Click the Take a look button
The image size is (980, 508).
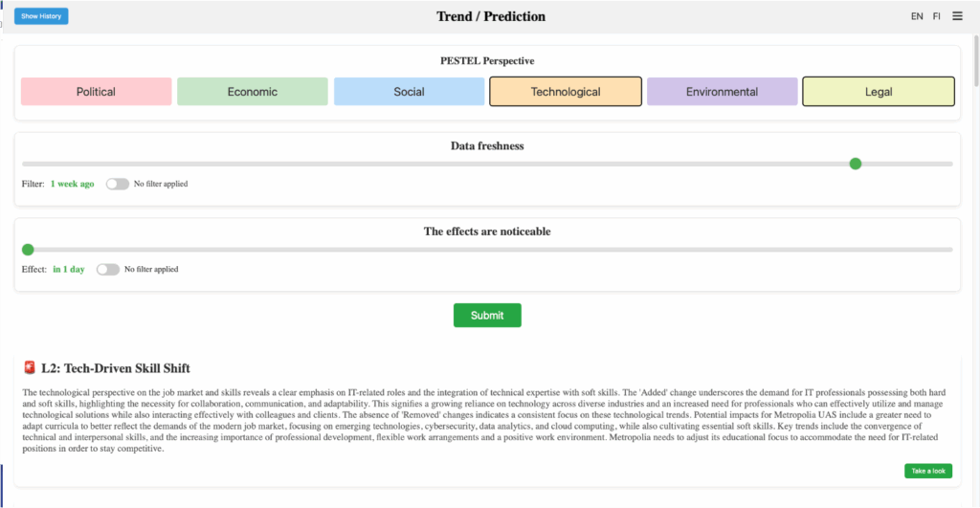point(927,471)
